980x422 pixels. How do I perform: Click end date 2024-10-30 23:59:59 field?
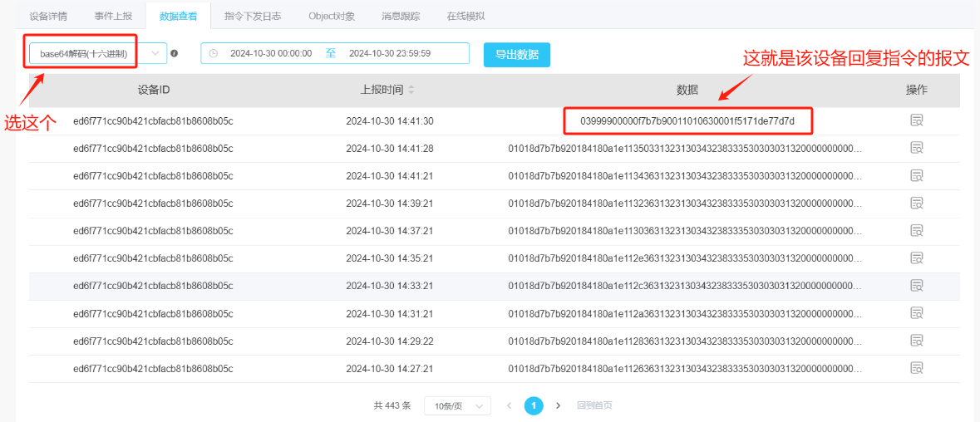coord(389,54)
